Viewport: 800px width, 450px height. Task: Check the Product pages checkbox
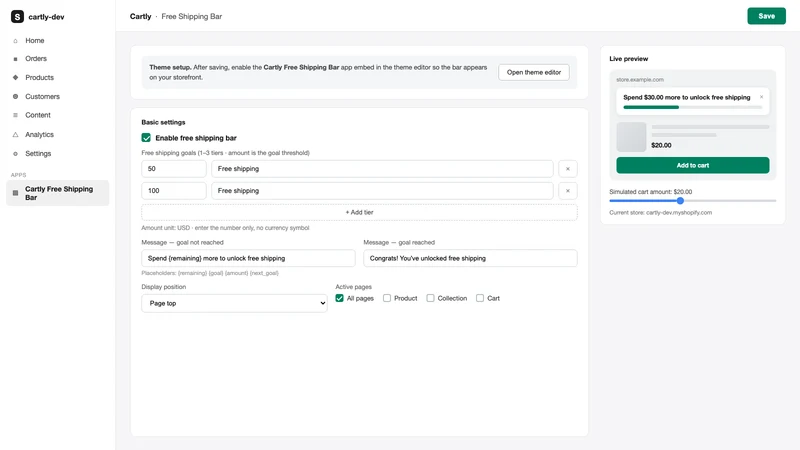(387, 298)
